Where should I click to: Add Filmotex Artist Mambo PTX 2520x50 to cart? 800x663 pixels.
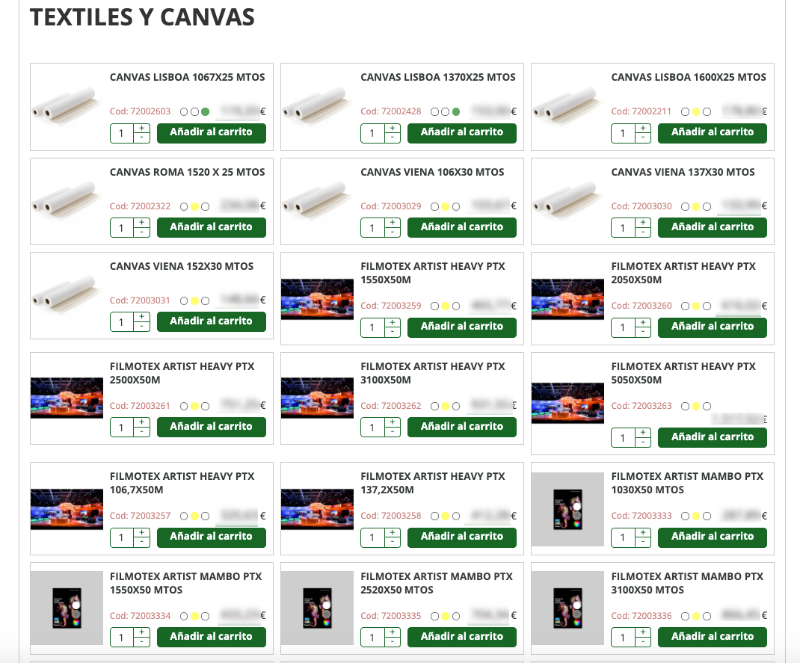[x=462, y=637]
